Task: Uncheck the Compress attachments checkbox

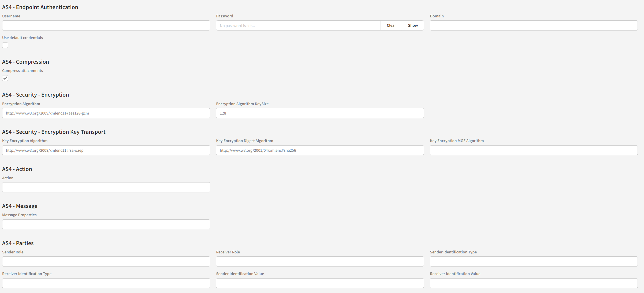Action: pyautogui.click(x=5, y=78)
